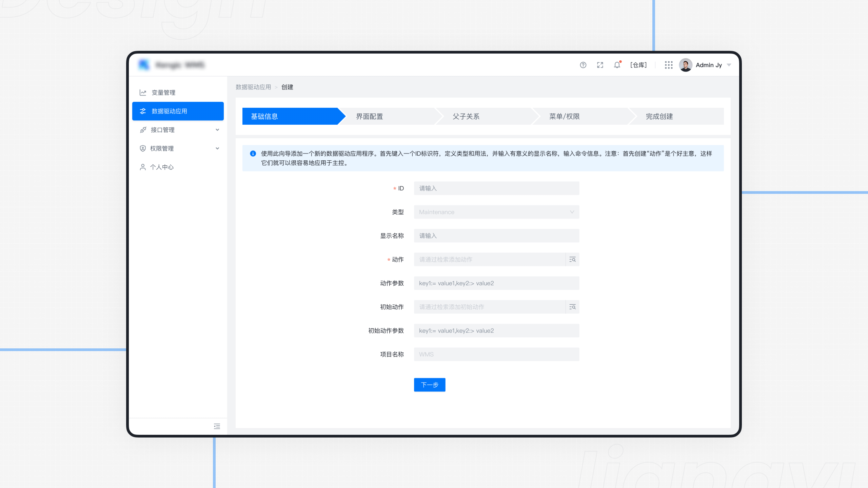Click the 权限管理 shield icon

tap(143, 148)
